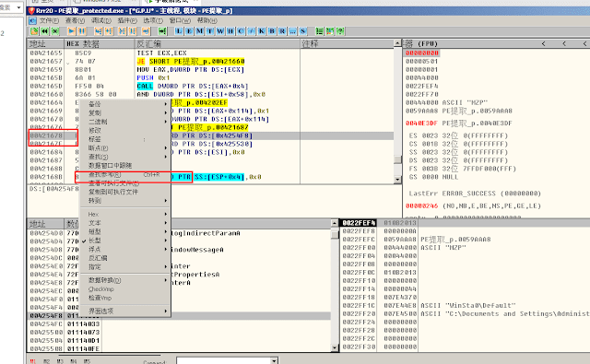Click the Restart program rewind icon
590x364 pixels.
pos(44,31)
